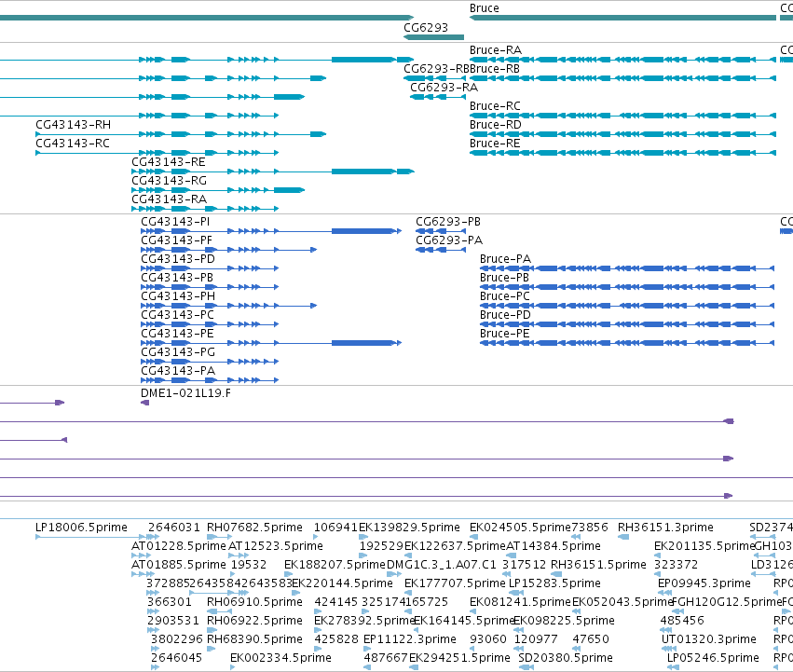This screenshot has width=793, height=672.
Task: Open the Bruce-RE transcript label
Action: 495,144
